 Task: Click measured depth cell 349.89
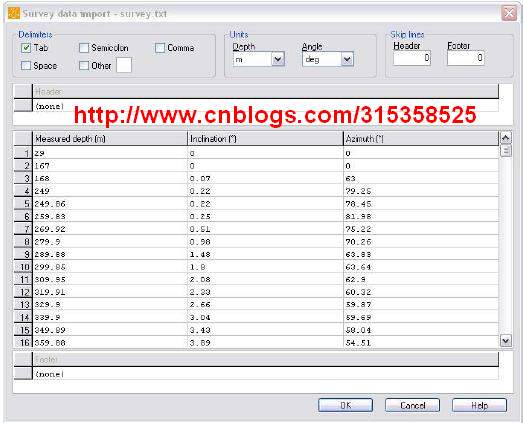click(x=110, y=330)
